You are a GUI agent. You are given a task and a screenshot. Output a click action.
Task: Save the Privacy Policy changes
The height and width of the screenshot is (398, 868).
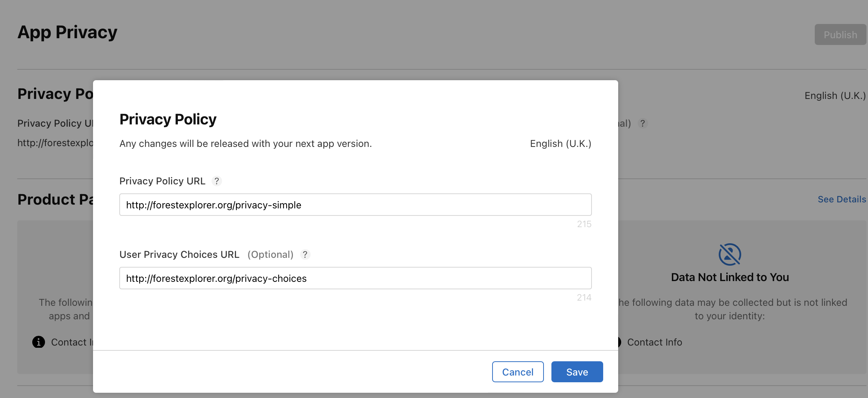(577, 372)
